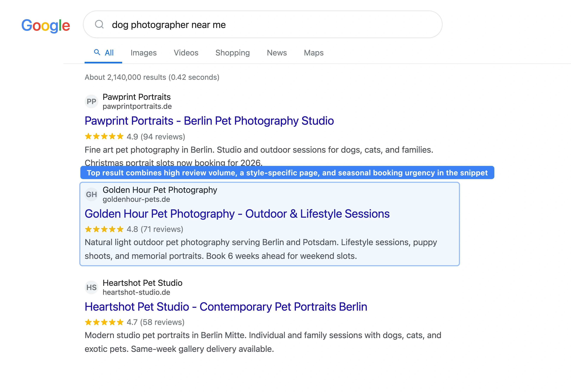Click the star rating for Pawprint Portraits
The image size is (571, 392).
104,136
